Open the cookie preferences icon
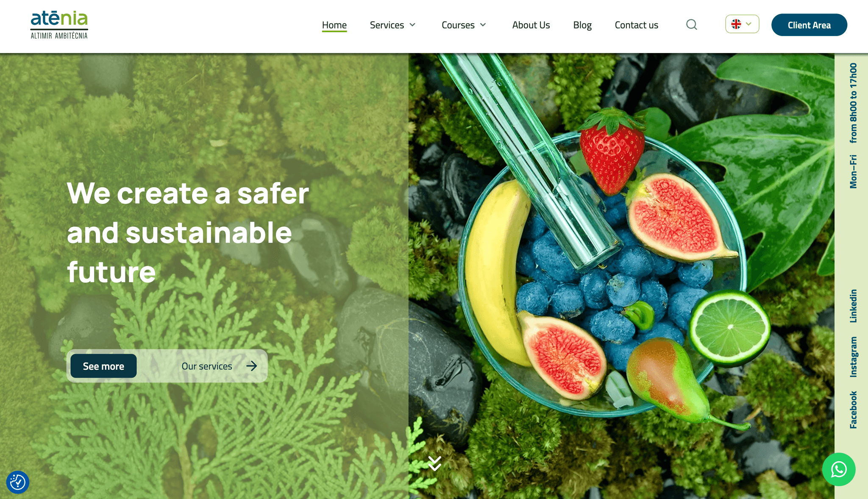 tap(18, 482)
